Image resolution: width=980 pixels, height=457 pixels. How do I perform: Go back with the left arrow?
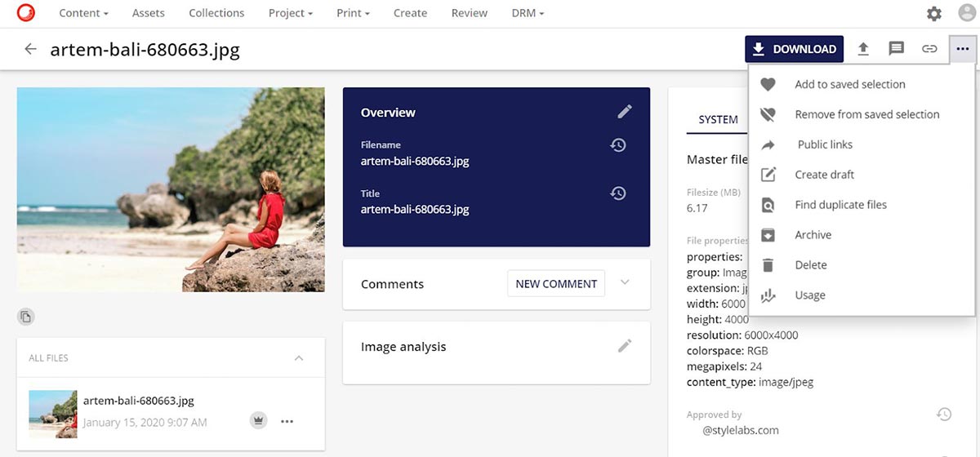[x=30, y=49]
